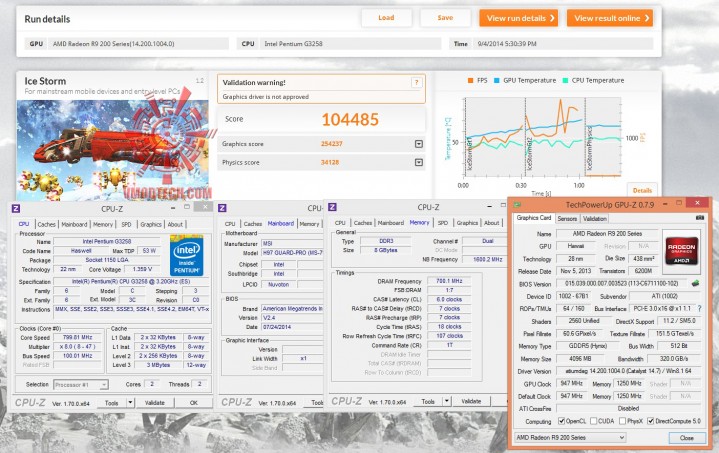Viewport: 719px width, 453px height.
Task: Click the Core Speed 799.01 MHz value
Action: point(77,337)
